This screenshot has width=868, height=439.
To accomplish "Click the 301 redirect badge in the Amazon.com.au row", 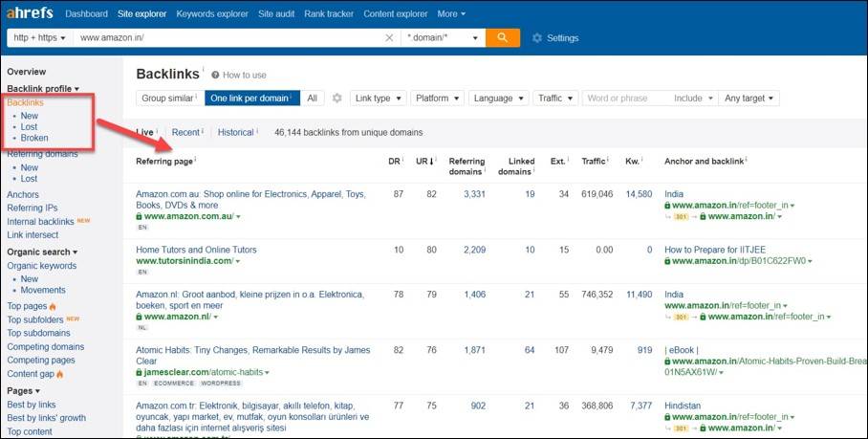I will (x=681, y=216).
